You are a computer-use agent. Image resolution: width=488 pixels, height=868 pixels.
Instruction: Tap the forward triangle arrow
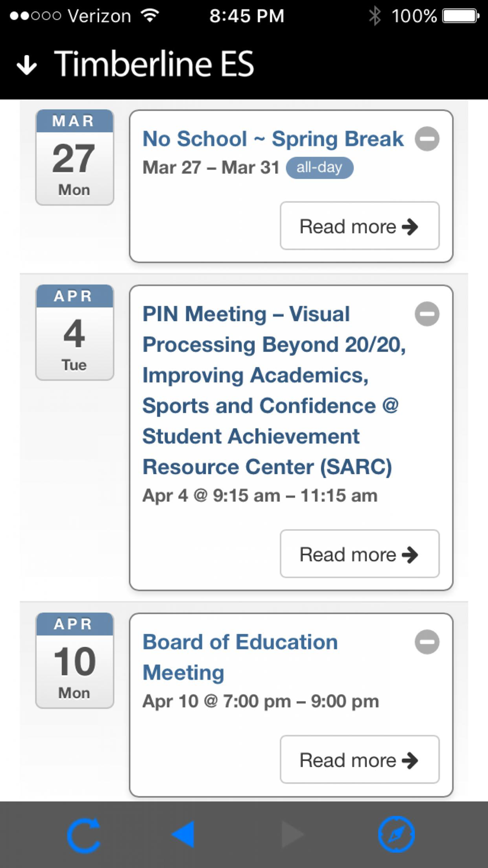pos(292,834)
